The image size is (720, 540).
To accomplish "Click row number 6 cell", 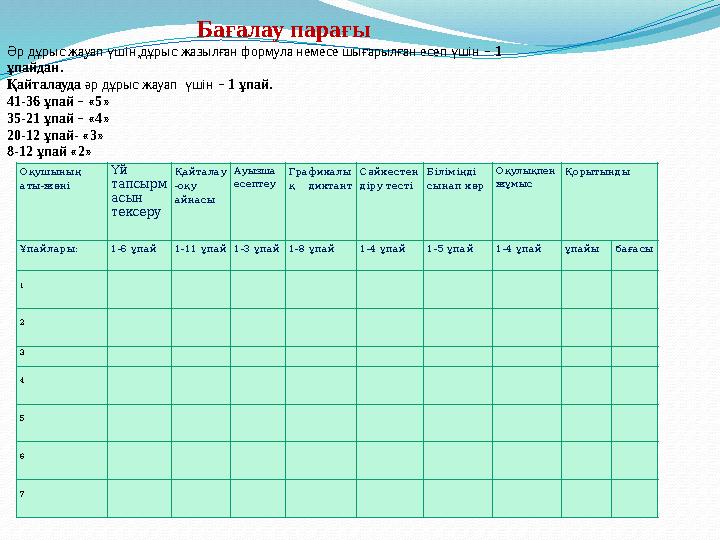I will pos(62,461).
